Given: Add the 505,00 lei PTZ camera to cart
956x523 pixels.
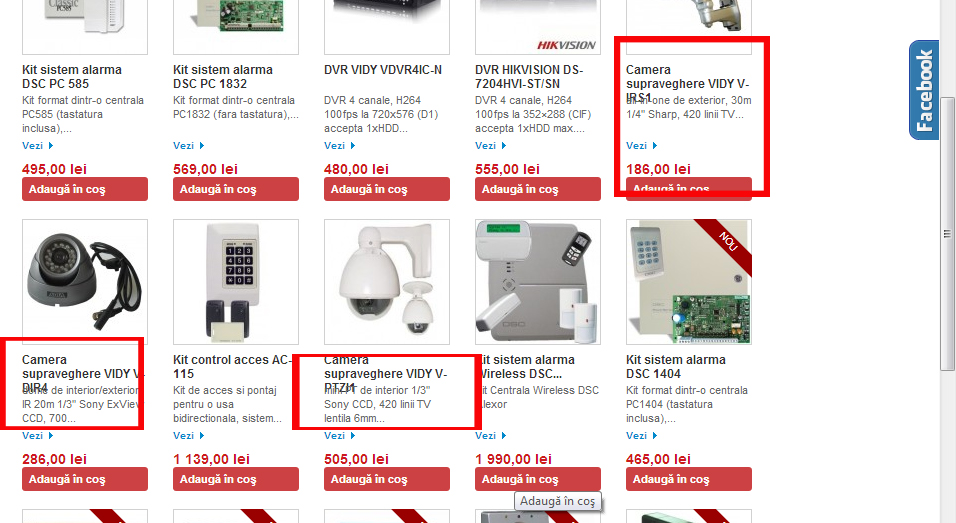Looking at the screenshot, I should click(387, 479).
